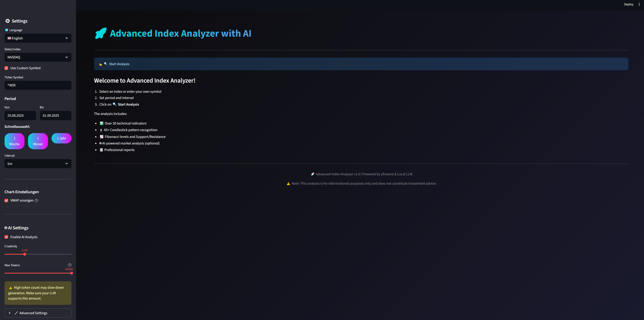Uncheck Use Custom Symbol checkbox
Screen dimensions: 644x320
[x=6, y=68]
